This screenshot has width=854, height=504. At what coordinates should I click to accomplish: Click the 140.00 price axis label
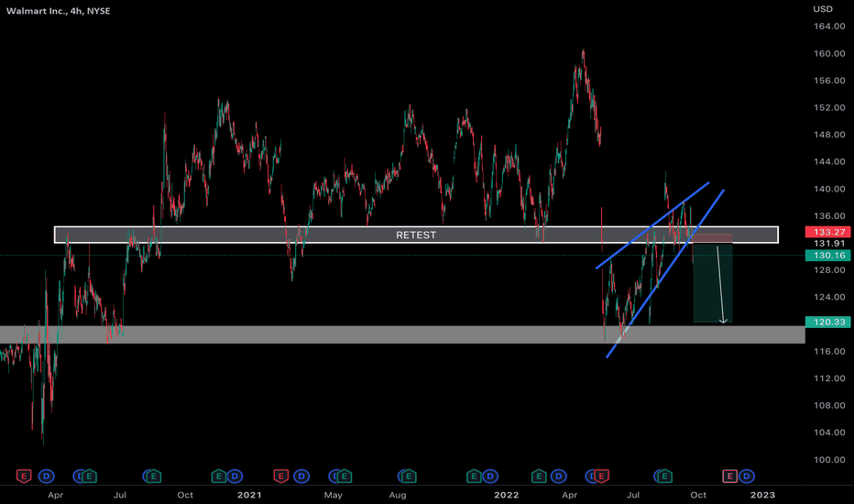click(829, 189)
